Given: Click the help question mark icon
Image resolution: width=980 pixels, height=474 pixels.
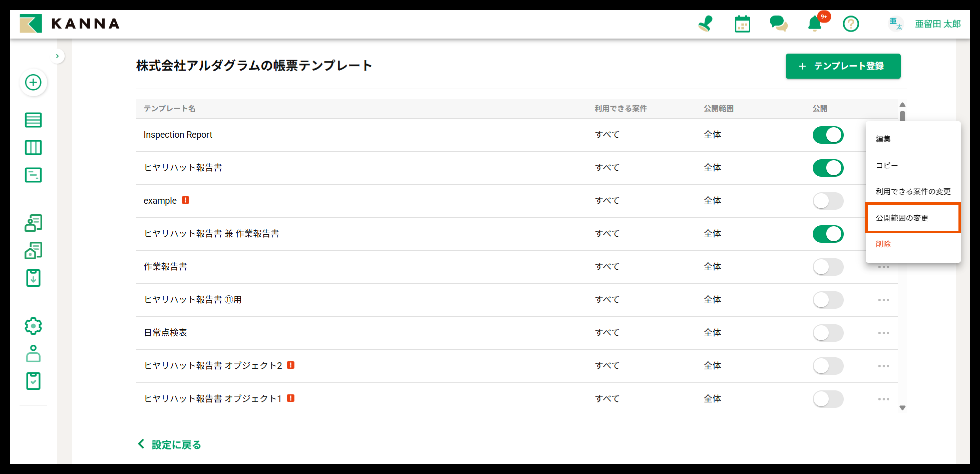Looking at the screenshot, I should [851, 24].
